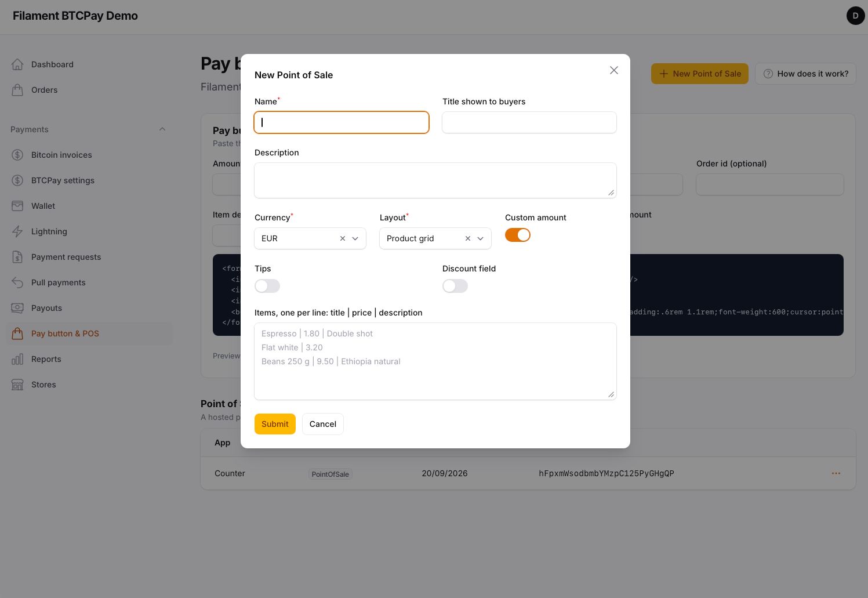This screenshot has width=868, height=598.
Task: Click the Counter app name cell
Action: [230, 473]
